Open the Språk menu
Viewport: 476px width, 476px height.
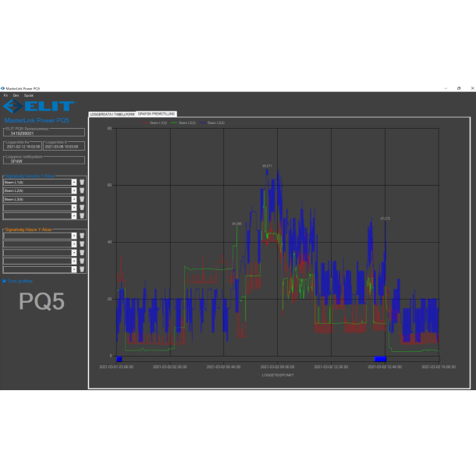tap(29, 95)
